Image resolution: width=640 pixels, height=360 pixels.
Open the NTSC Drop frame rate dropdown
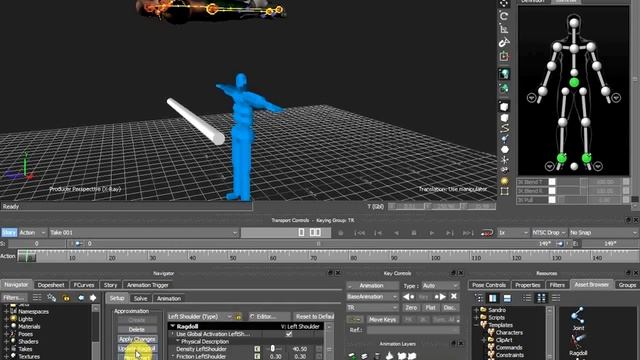click(549, 233)
